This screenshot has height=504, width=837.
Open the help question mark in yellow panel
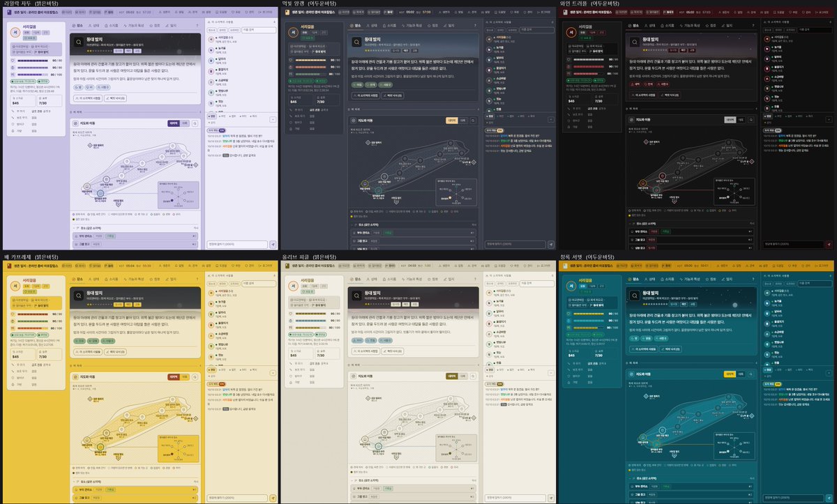click(x=197, y=277)
